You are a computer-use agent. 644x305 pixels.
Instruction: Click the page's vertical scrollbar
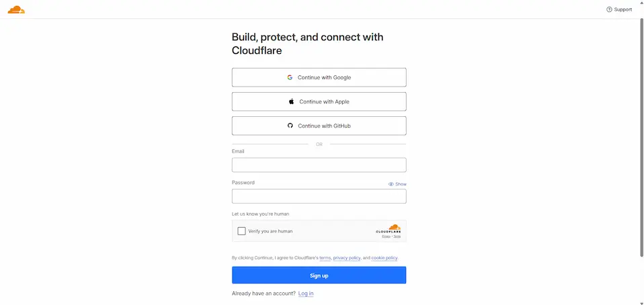pos(641,134)
